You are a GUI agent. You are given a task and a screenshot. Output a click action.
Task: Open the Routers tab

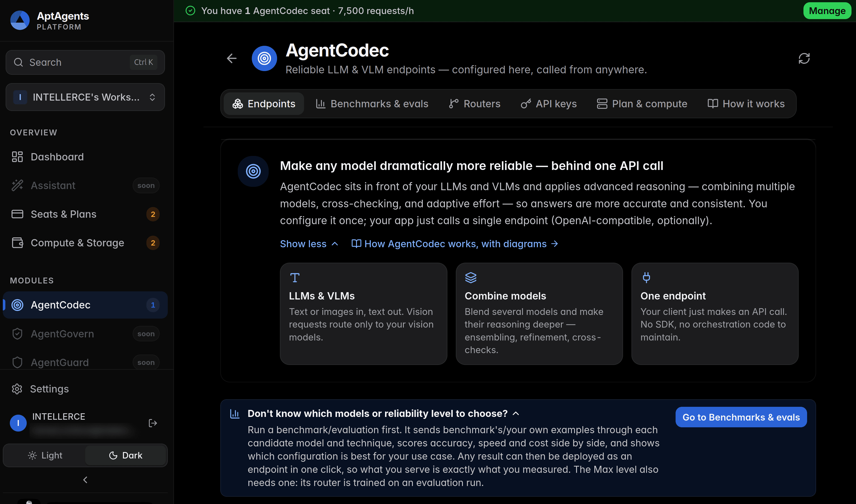(x=475, y=104)
